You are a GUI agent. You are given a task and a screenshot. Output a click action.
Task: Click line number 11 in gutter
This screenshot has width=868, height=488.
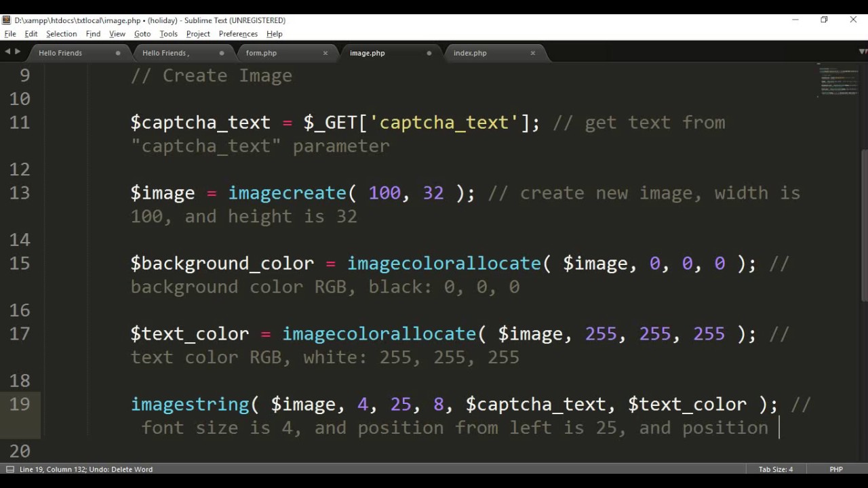[20, 123]
